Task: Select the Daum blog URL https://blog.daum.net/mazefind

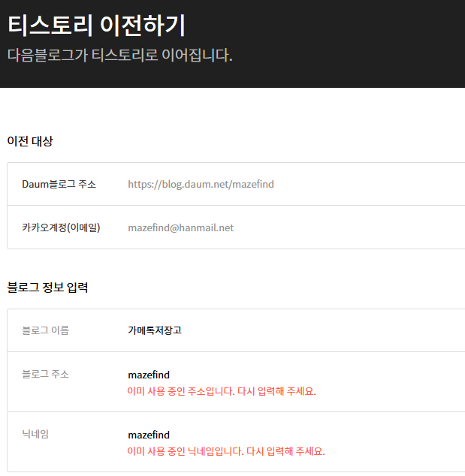Action: point(201,184)
